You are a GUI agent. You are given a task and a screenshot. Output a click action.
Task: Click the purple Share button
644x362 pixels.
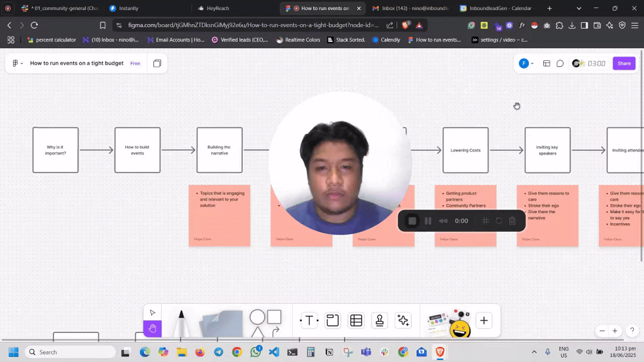click(624, 63)
